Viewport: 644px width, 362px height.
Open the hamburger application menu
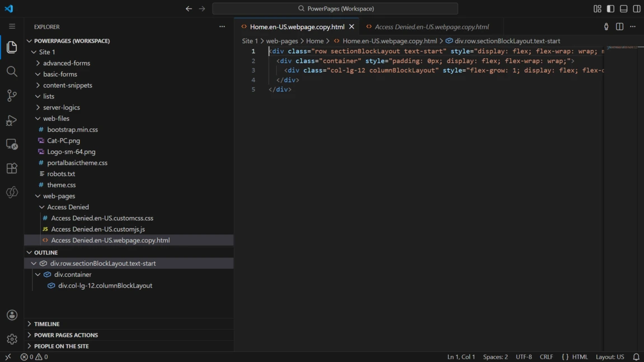(x=12, y=26)
